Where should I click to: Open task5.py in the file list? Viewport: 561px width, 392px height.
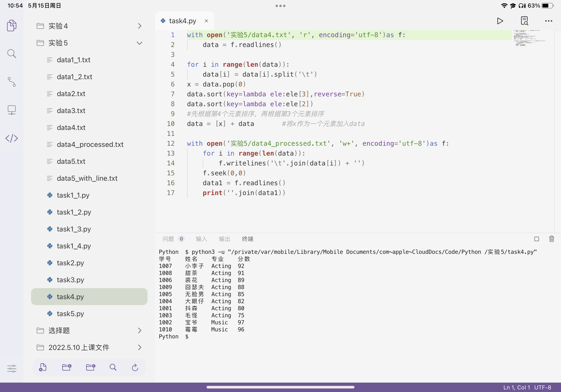point(70,314)
